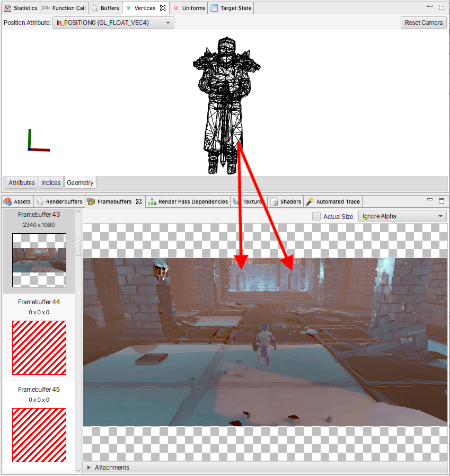Image resolution: width=450 pixels, height=476 pixels.
Task: Minimize the upper Vertices panel
Action: pos(430,6)
